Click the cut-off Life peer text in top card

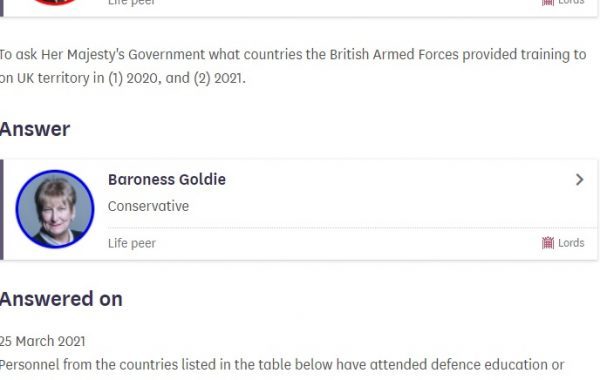tap(132, 3)
